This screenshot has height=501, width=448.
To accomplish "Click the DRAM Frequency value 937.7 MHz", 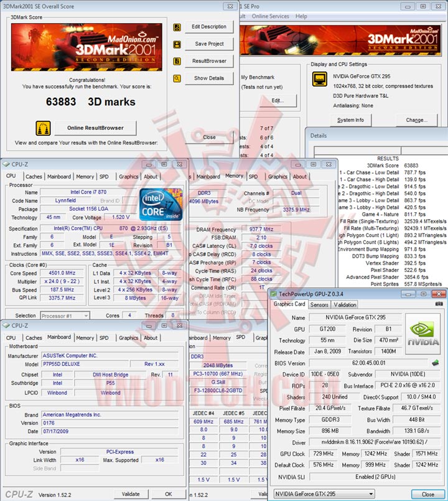I will point(261,229).
